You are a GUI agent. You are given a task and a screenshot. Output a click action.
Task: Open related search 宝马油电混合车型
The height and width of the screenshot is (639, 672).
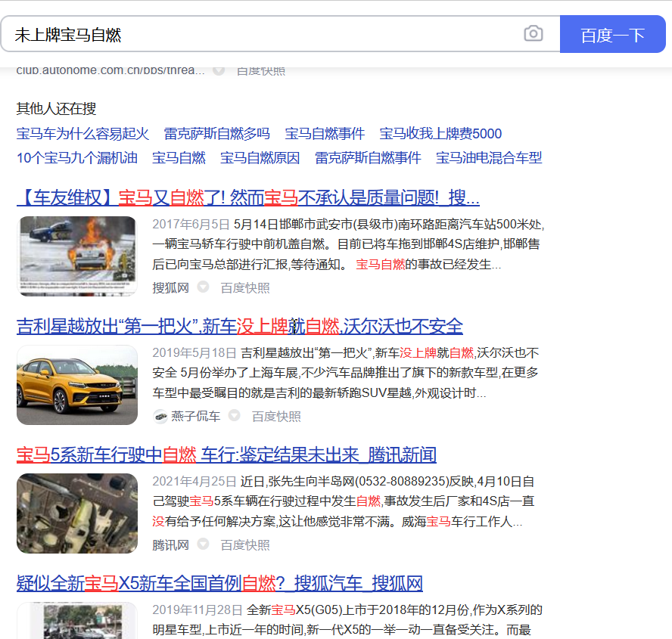click(x=489, y=158)
